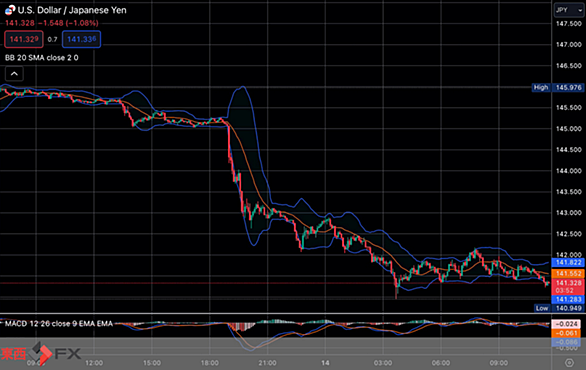Screen dimensions: 586x370
Task: Click the 142.500 price axis label
Action: [569, 234]
